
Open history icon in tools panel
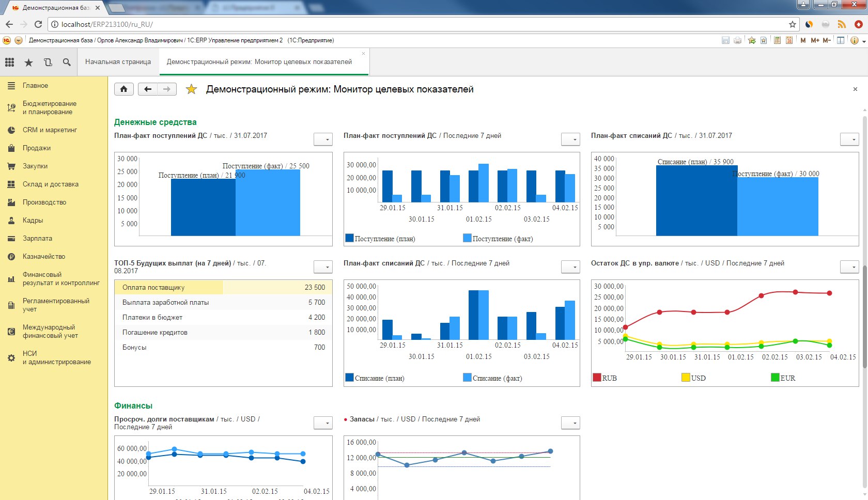[48, 62]
